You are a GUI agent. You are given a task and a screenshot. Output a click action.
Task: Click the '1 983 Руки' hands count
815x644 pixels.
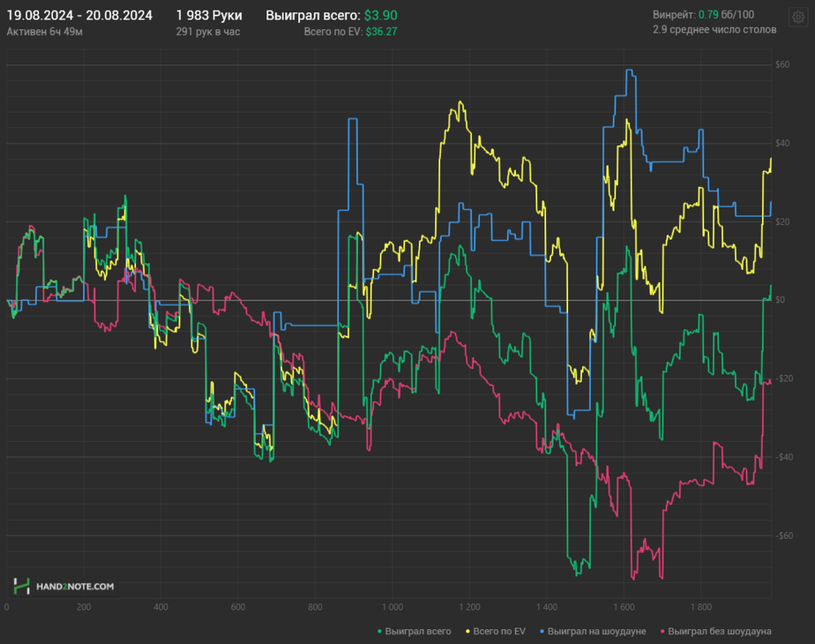point(209,15)
